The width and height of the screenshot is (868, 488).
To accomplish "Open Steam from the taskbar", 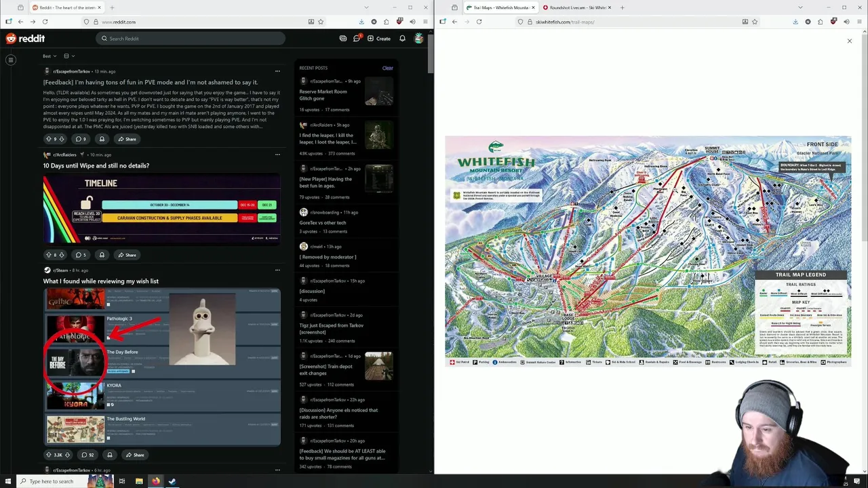I will (172, 481).
